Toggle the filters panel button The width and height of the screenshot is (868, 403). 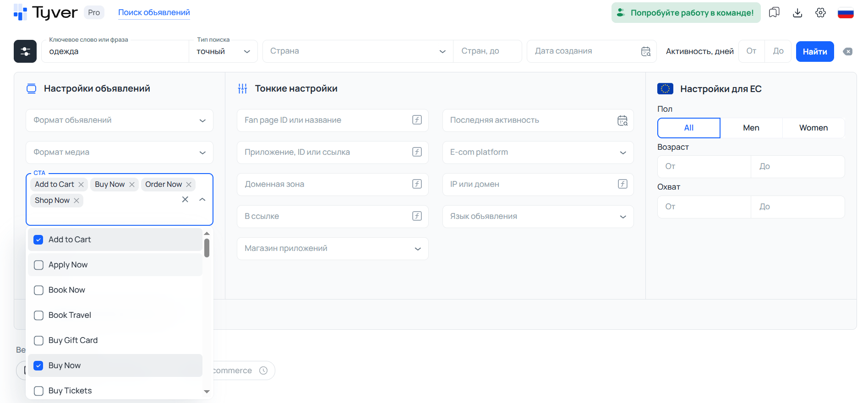(25, 51)
